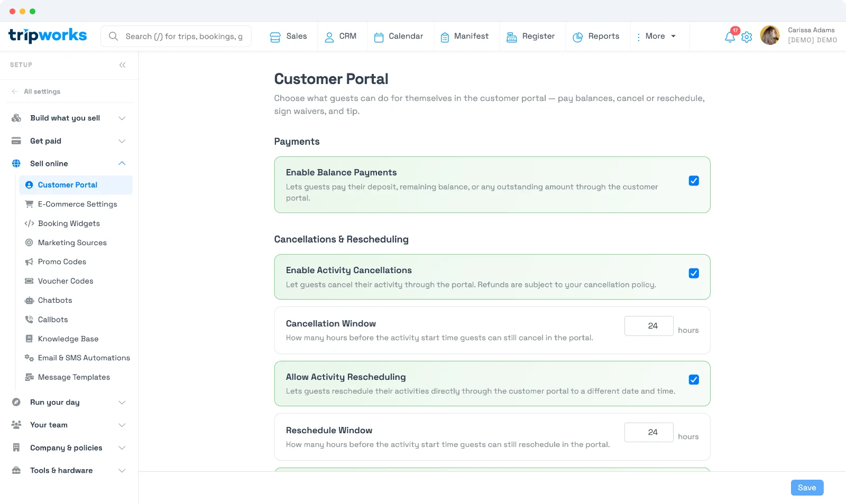Collapse the Setup sidebar panel
The image size is (846, 504).
click(122, 65)
